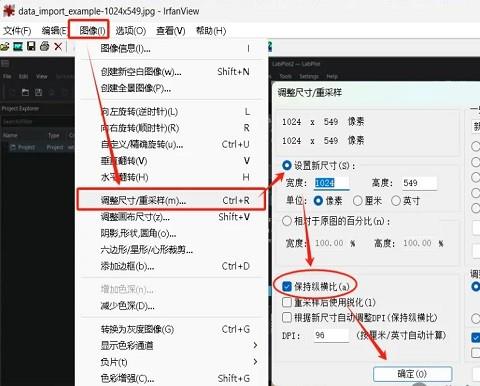Choose 创建新空白图像(w)... menu entry
The width and height of the screenshot is (480, 386).
172,72
